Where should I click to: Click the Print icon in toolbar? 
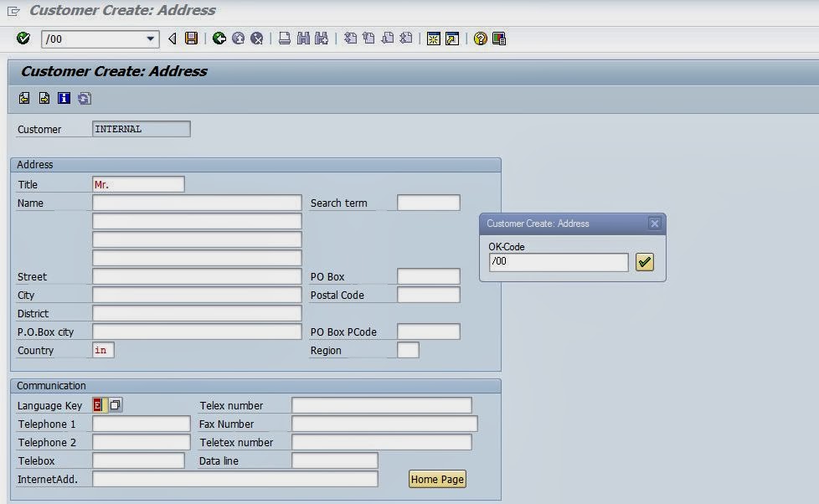point(285,39)
